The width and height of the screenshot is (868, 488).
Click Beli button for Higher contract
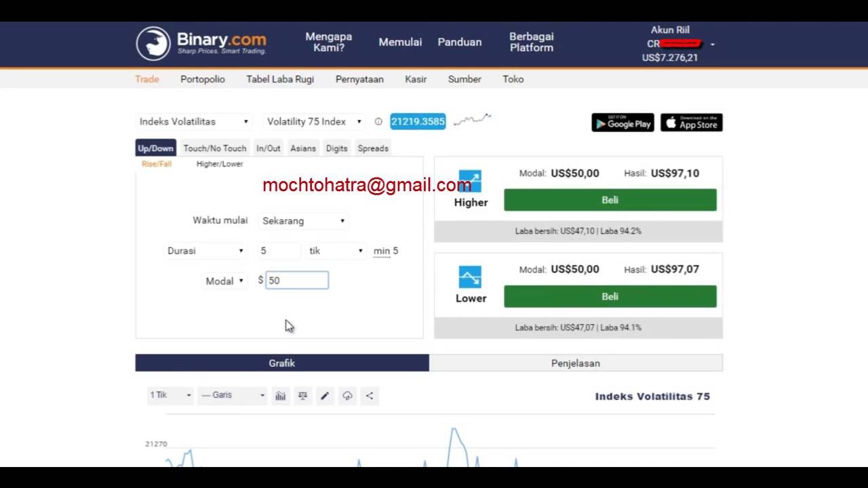[x=610, y=200]
